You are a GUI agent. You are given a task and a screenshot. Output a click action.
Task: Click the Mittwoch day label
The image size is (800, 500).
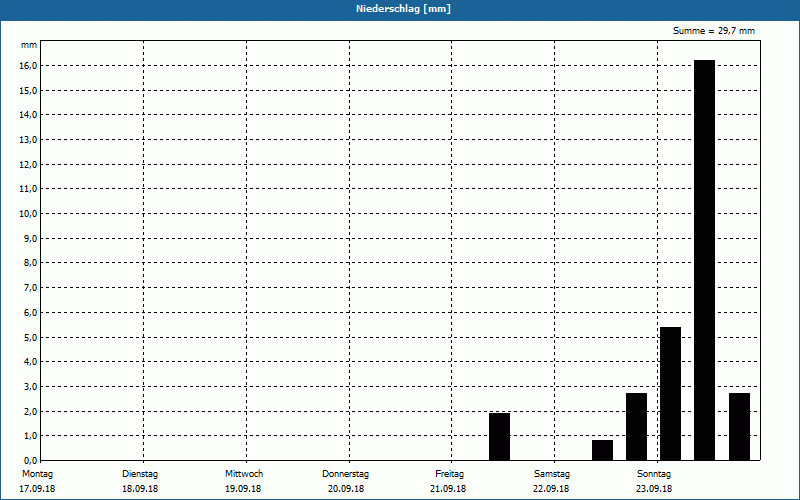point(244,473)
